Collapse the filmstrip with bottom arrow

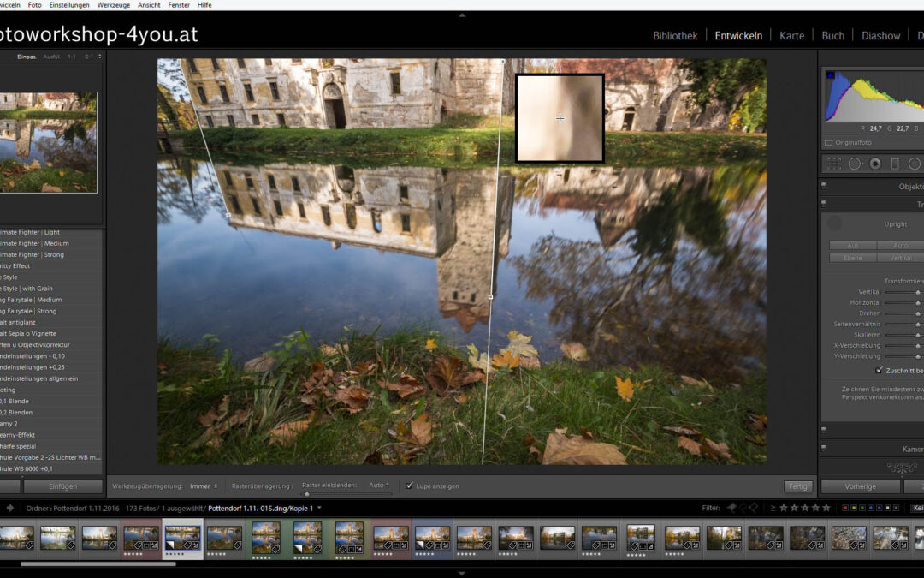(462, 573)
